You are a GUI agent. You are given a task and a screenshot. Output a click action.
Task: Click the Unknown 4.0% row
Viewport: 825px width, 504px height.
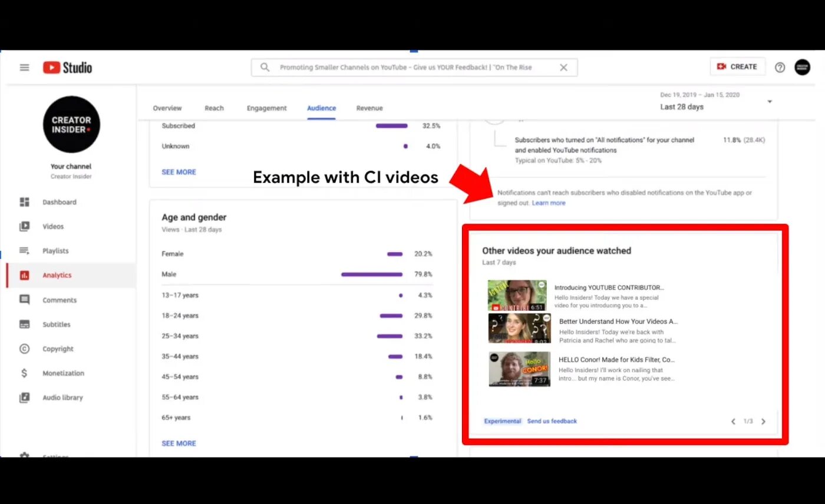click(301, 146)
